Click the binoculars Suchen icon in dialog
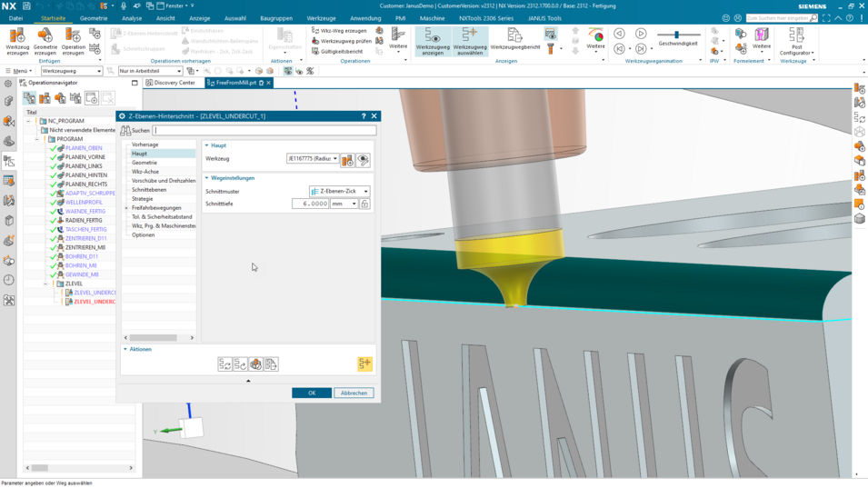The width and height of the screenshot is (868, 488). click(x=125, y=131)
